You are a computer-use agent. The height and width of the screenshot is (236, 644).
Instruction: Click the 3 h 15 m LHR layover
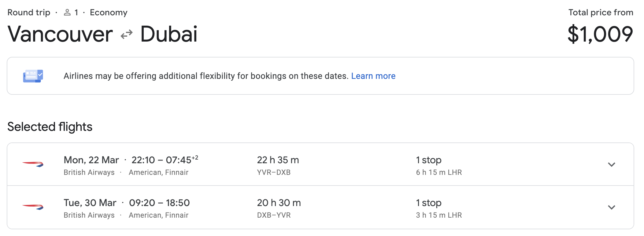439,215
